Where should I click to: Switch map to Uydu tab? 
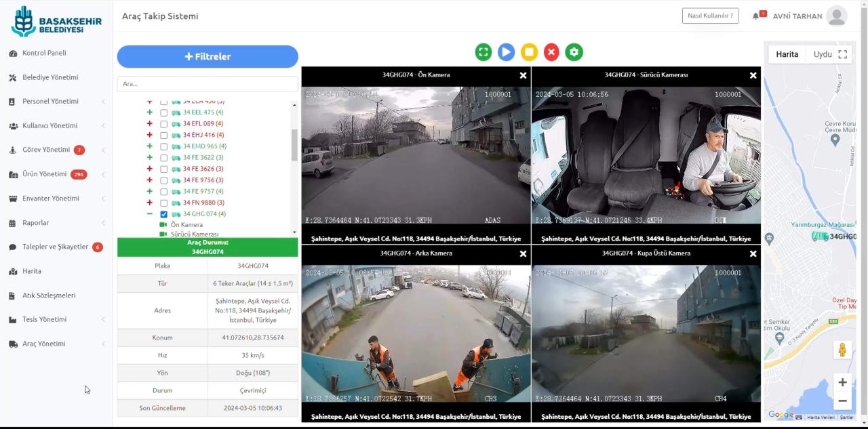point(822,54)
